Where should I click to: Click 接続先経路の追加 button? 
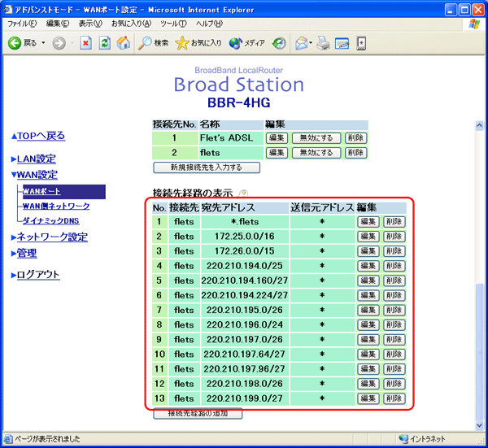click(x=198, y=414)
